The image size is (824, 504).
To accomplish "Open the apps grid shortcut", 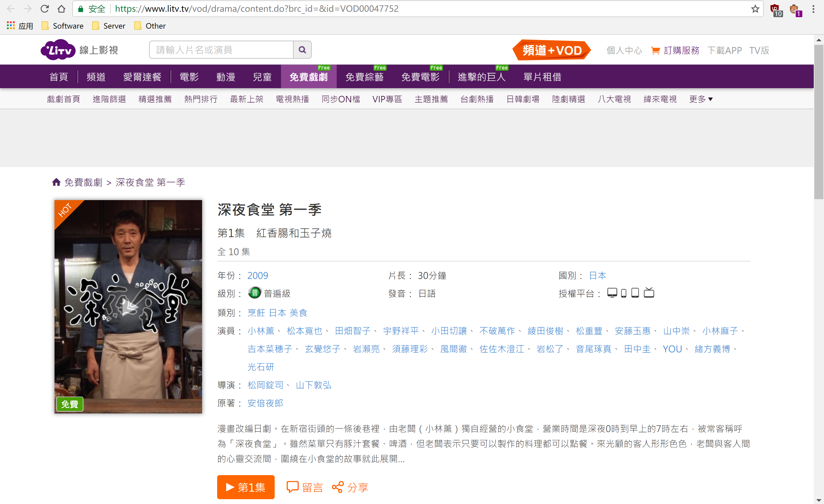I will 11,26.
